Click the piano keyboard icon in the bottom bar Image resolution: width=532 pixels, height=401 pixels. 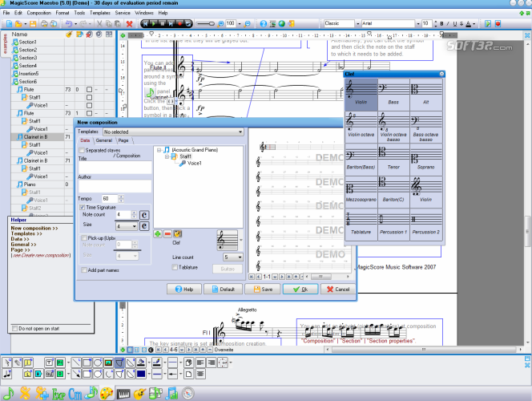pos(123,394)
